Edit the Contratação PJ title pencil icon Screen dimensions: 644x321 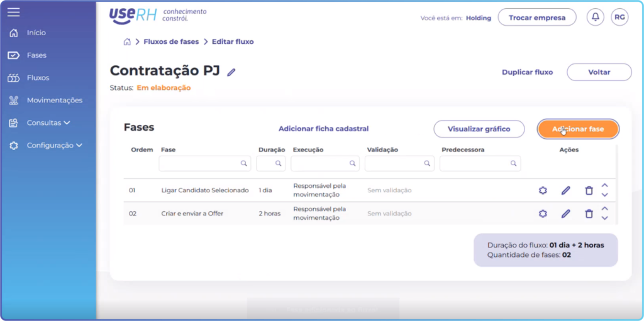(x=231, y=72)
